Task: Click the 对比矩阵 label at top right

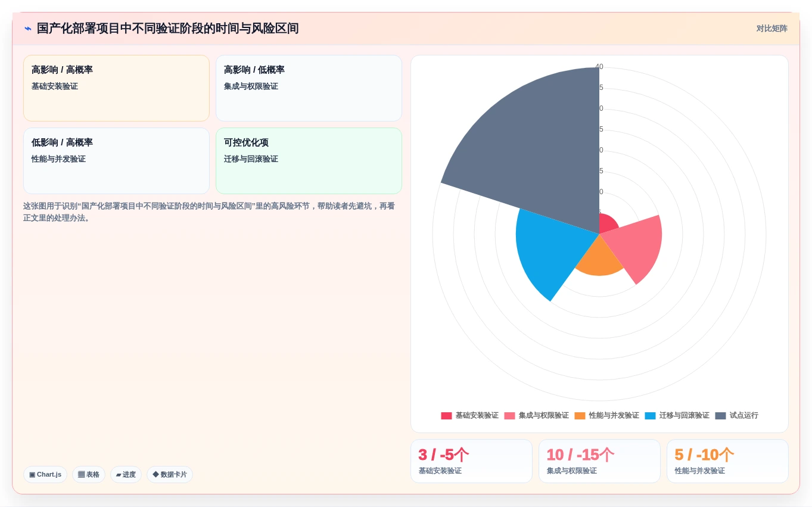Action: 771,29
